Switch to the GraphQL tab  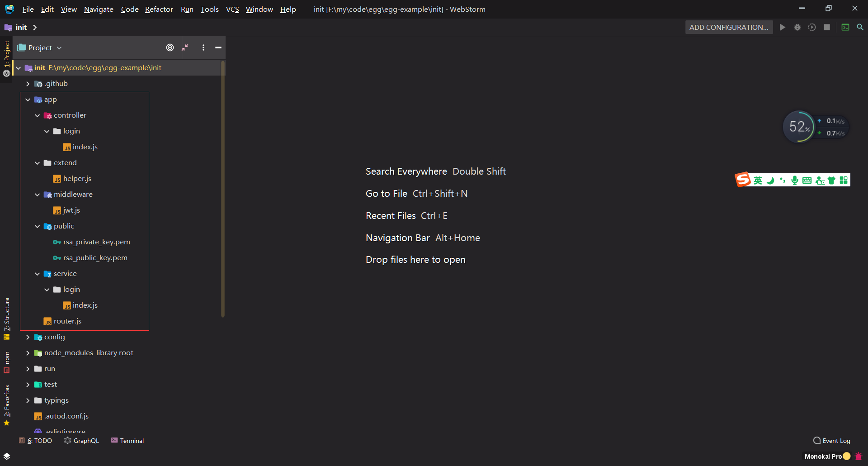tap(86, 440)
